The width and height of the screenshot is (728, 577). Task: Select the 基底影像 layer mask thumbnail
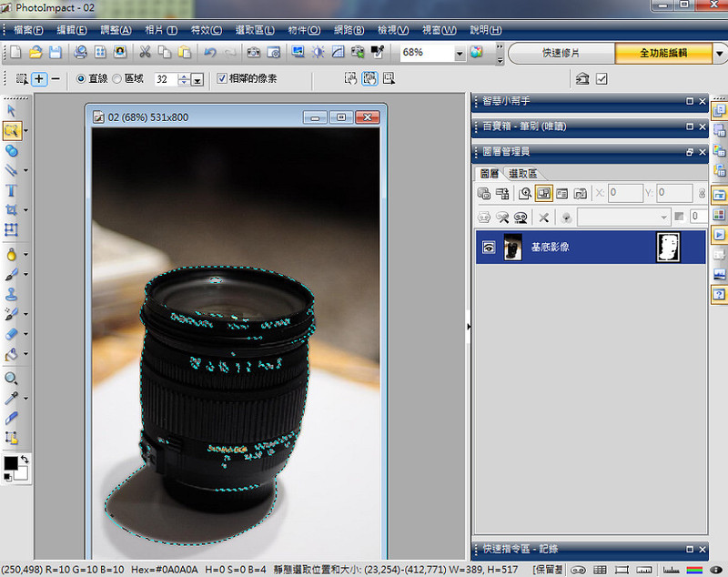point(668,247)
